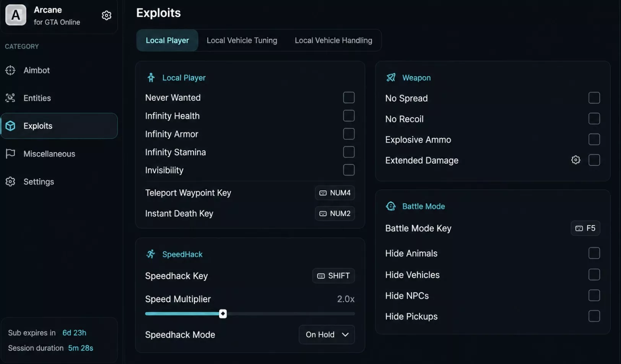Screen dimensions: 621x364
Task: Enable the Never Wanted checkbox
Action: (349, 97)
